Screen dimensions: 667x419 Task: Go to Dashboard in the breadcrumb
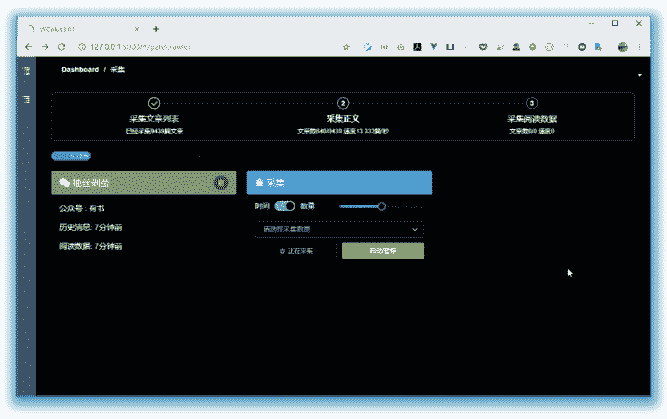coord(79,70)
